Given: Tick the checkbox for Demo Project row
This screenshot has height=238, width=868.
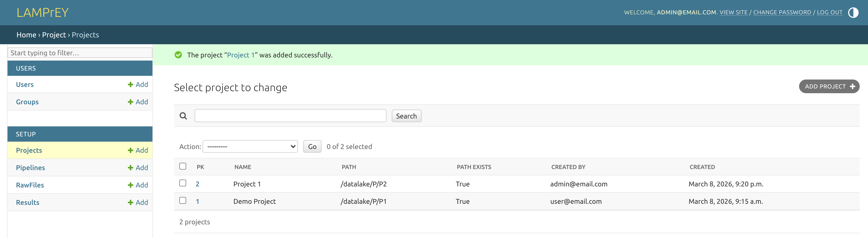Looking at the screenshot, I should 183,200.
